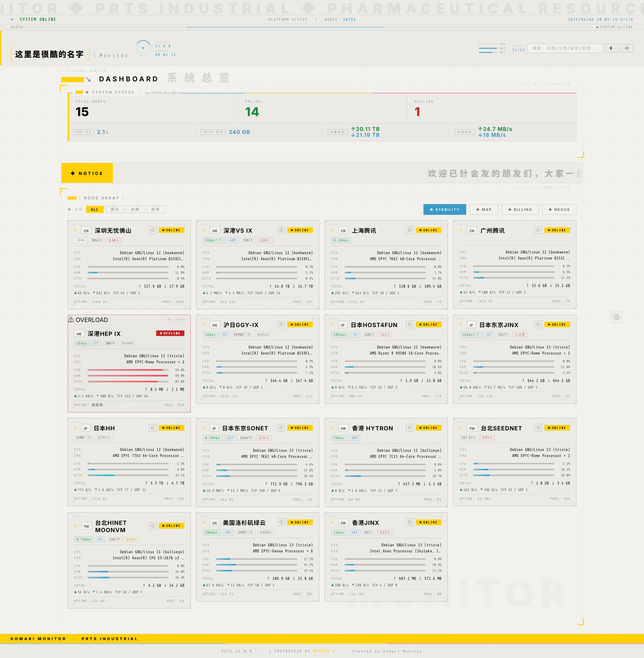Click the target icon on 日本HOST4FUN card
This screenshot has height=658, width=644.
pos(410,324)
